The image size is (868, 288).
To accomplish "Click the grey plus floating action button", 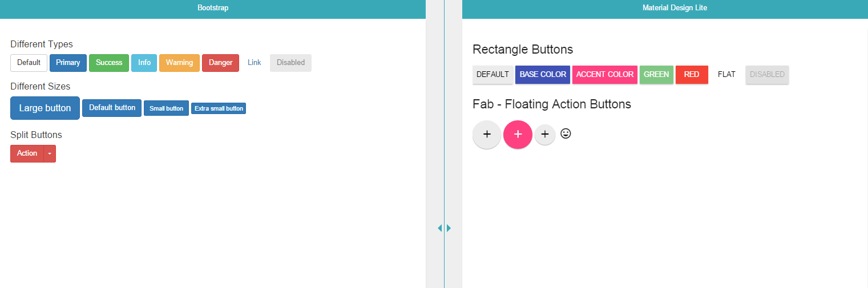I will pyautogui.click(x=487, y=135).
